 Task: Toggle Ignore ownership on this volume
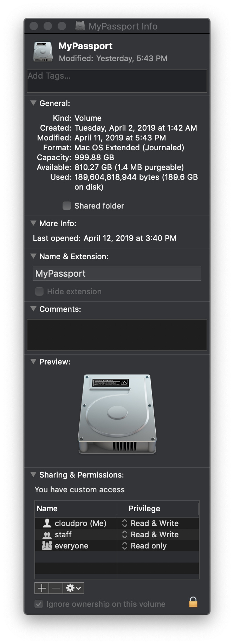pos(39,604)
